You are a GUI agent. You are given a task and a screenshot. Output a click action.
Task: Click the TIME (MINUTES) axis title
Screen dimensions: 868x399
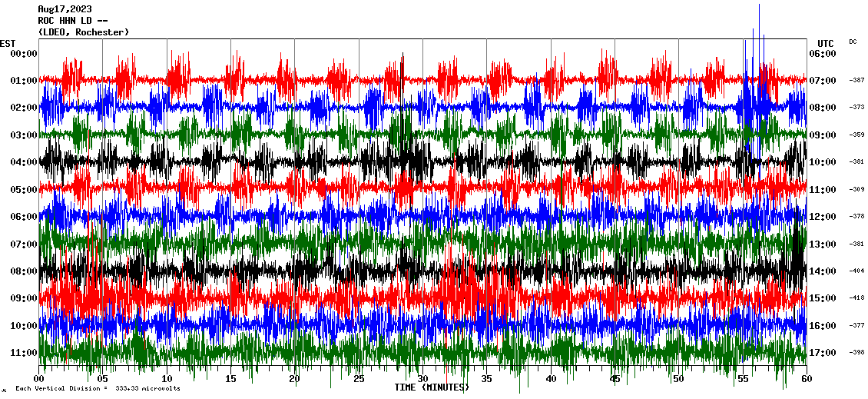[432, 387]
